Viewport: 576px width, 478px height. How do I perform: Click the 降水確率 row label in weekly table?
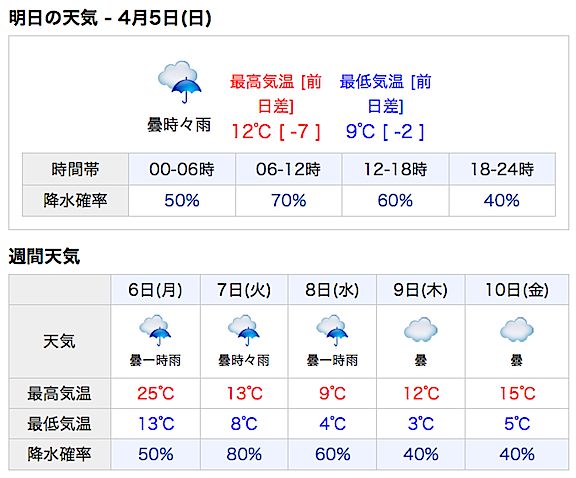pos(59,454)
